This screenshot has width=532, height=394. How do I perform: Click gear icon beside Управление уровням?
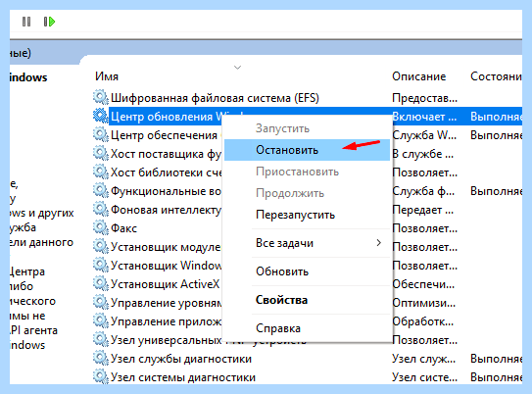coord(101,303)
